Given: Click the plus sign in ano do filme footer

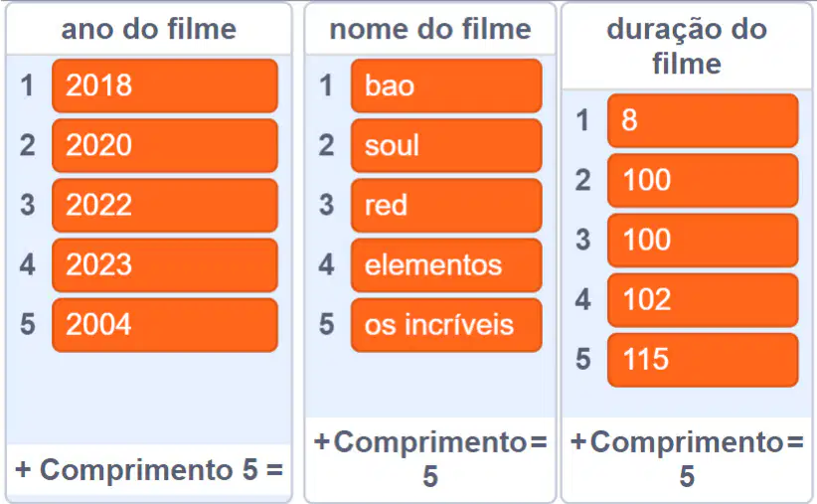Looking at the screenshot, I should pos(23,470).
